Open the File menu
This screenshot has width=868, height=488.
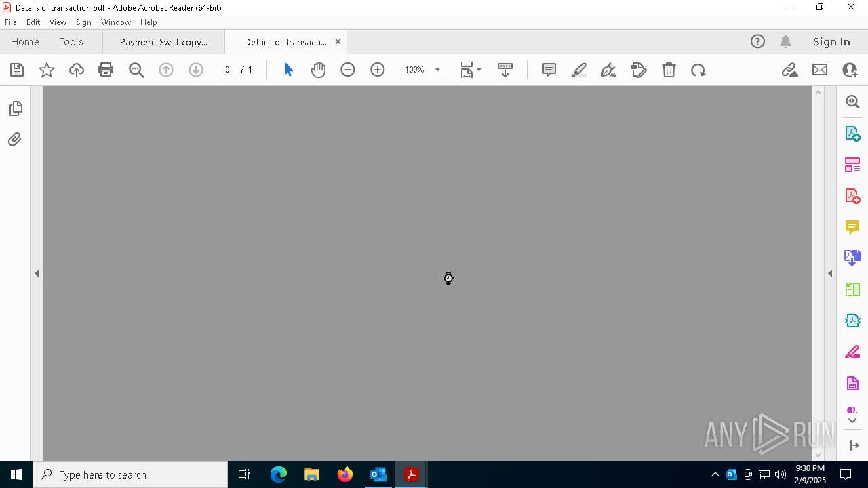[x=11, y=22]
